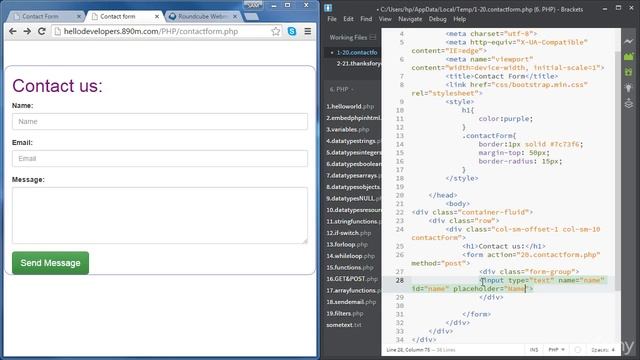Open 14.whileloop.php file

[x=350, y=256]
